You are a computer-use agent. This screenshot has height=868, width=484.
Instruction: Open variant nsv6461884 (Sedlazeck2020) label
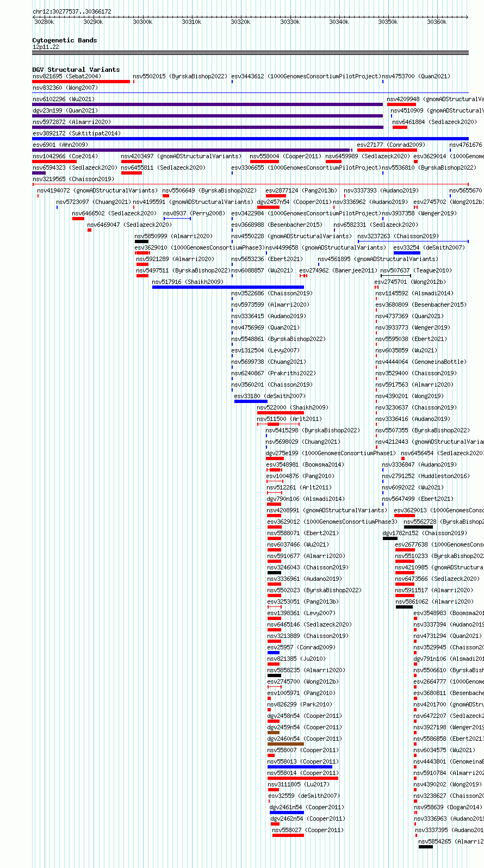click(435, 122)
